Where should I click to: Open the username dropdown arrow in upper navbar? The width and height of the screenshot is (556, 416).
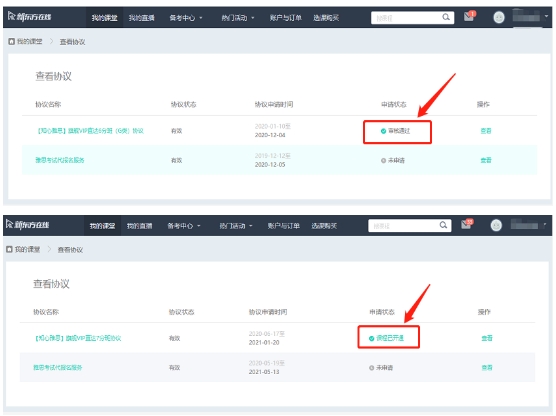546,16
